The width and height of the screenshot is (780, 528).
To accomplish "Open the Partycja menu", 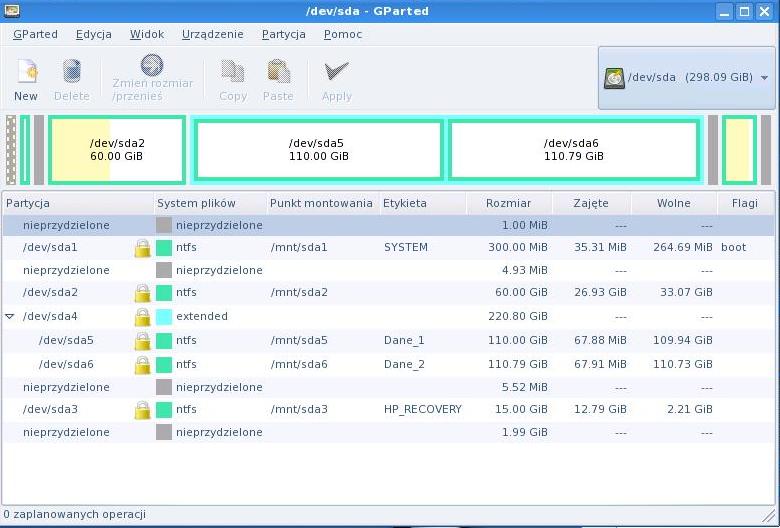I will point(284,34).
